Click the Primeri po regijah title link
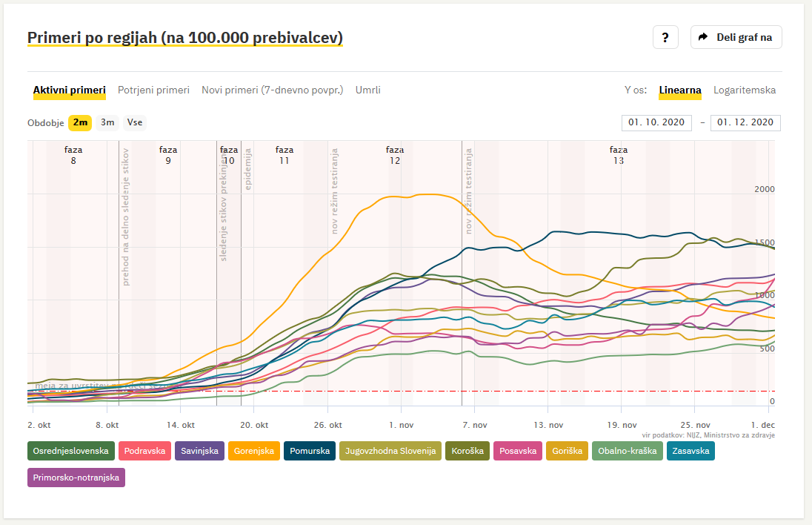The image size is (812, 525). click(x=184, y=38)
